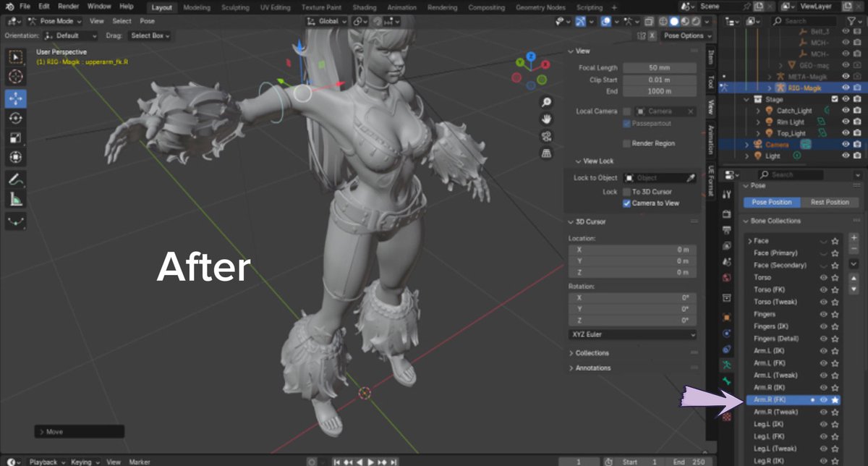The height and width of the screenshot is (466, 868).
Task: Enable Lock To 3D Cursor checkbox
Action: coord(626,192)
